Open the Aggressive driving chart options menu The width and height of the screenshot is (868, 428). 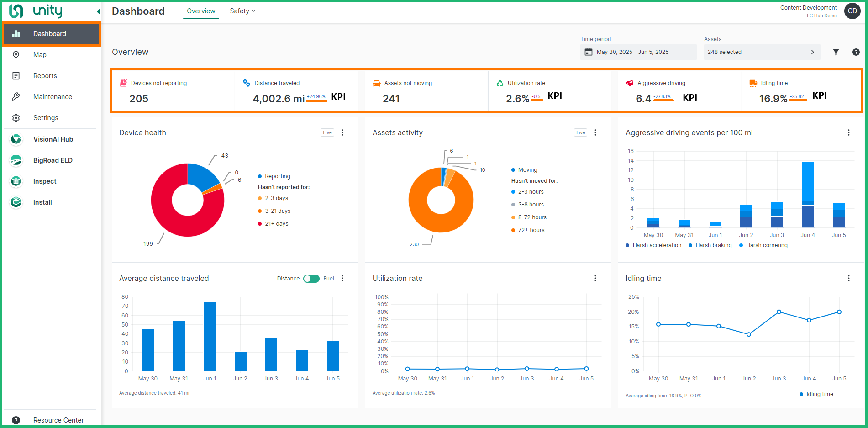(x=848, y=132)
